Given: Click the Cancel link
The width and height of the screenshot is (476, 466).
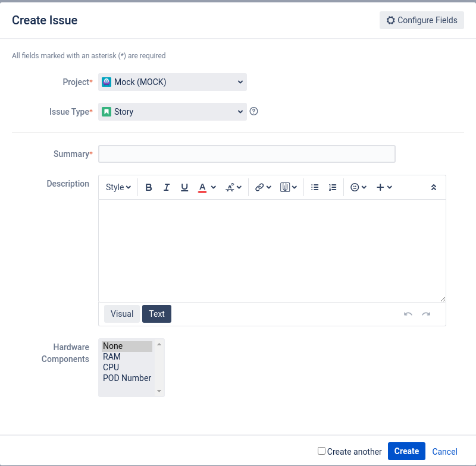Looking at the screenshot, I should 444,452.
